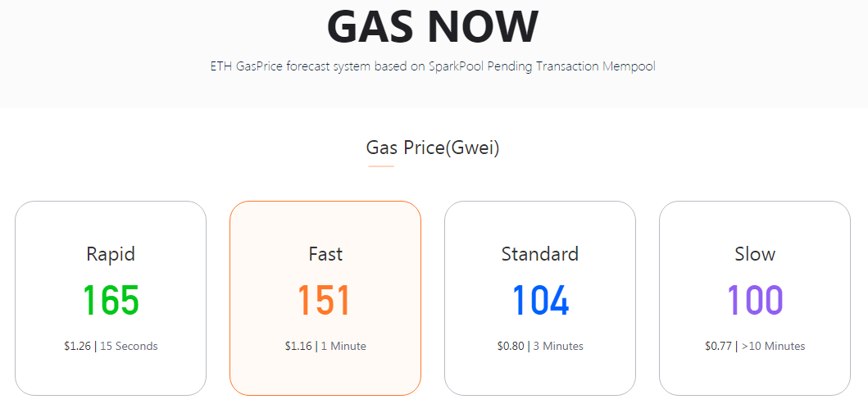Click the $0.77 Slow price estimate
This screenshot has width=868, height=404.
pyautogui.click(x=718, y=346)
